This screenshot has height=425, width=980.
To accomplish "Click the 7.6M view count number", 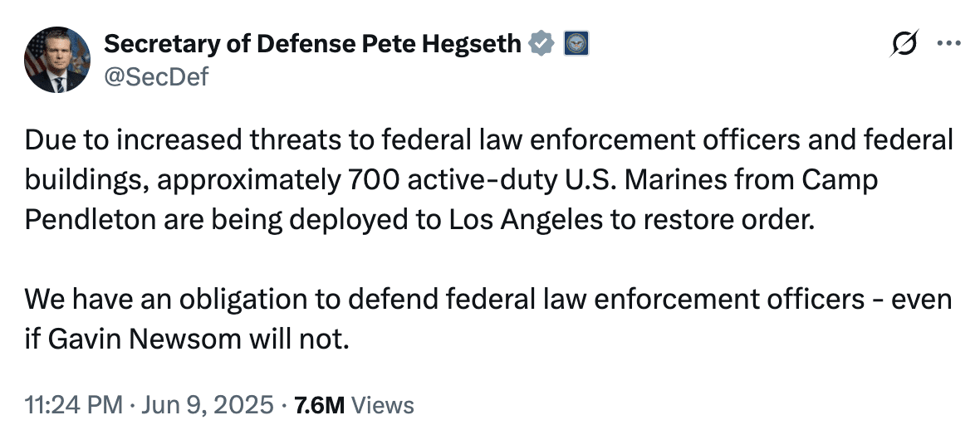I will (x=319, y=405).
